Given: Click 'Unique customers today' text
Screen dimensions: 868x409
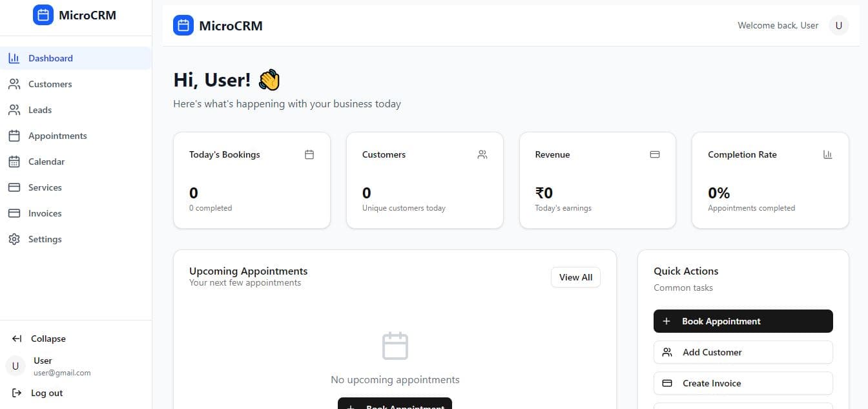Looking at the screenshot, I should pos(404,208).
